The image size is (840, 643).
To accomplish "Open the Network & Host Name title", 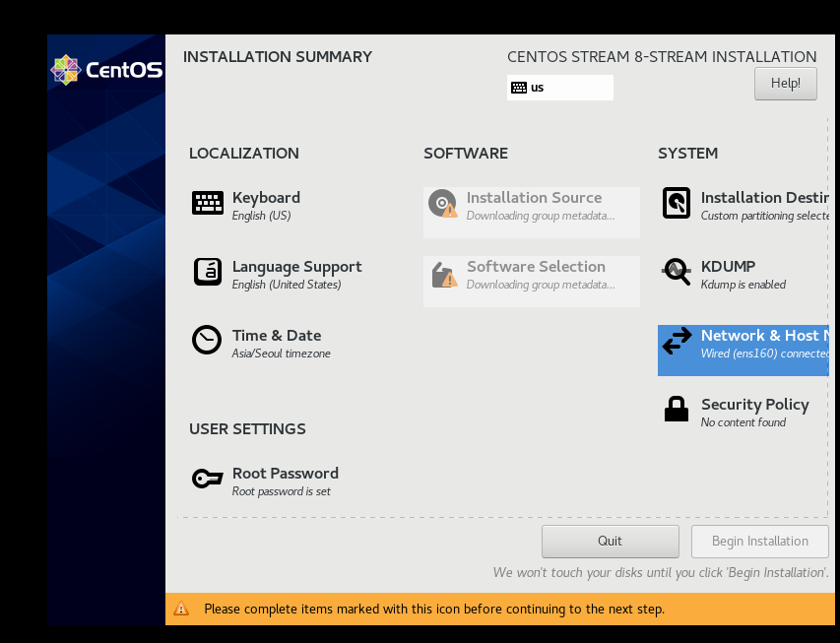I will [764, 336].
